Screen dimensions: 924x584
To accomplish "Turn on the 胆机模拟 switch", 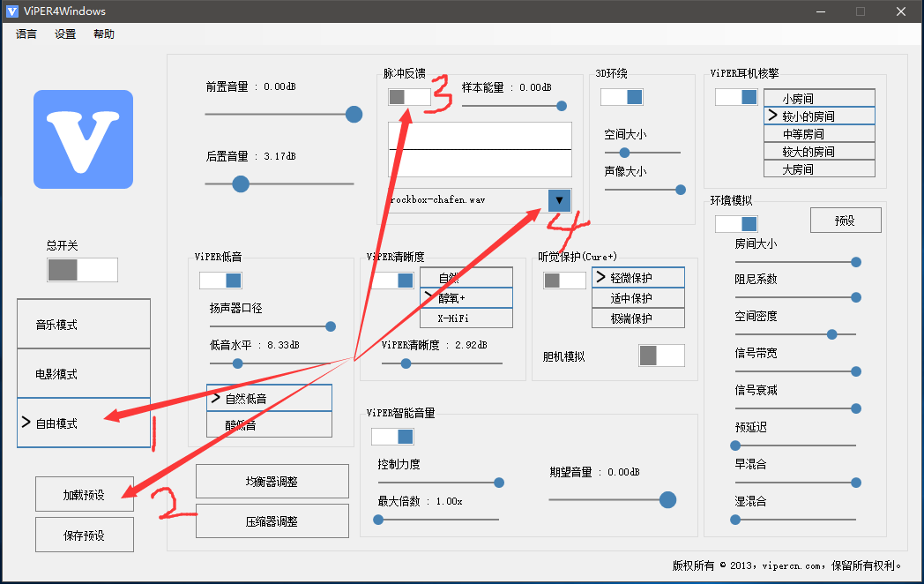I will coord(662,356).
